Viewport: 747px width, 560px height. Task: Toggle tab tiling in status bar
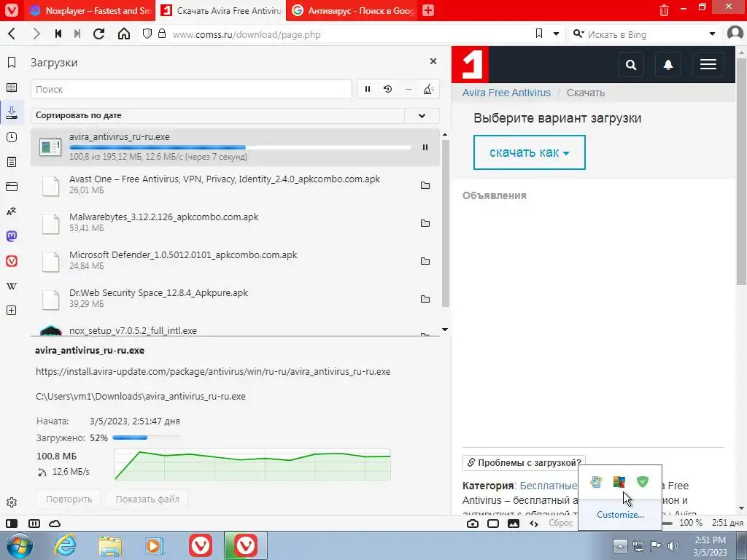click(34, 524)
